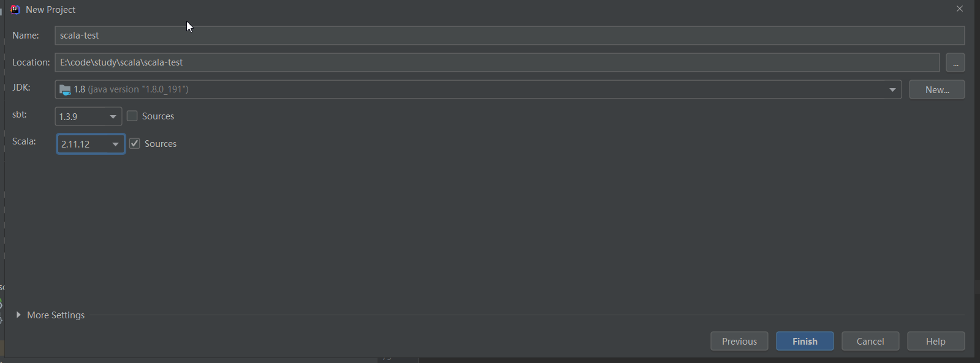Click the Scala field label

(25, 141)
